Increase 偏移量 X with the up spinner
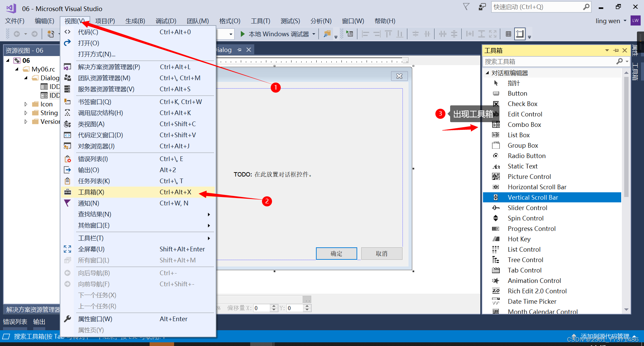Screen dimensions: 644x346 coord(274,306)
